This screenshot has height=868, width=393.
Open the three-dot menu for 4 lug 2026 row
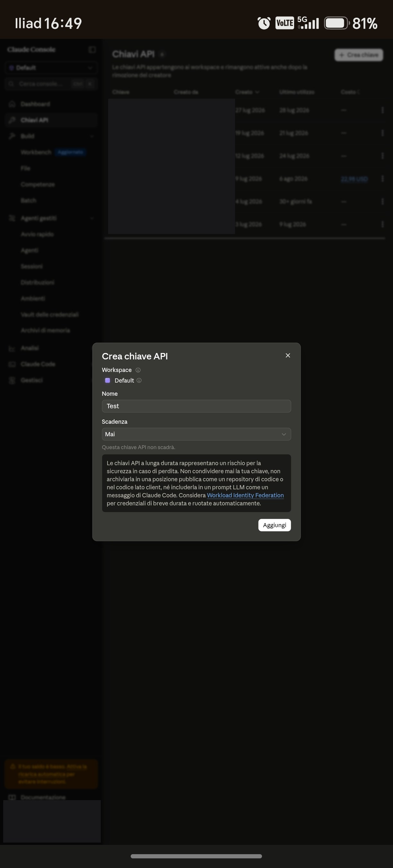point(382,202)
